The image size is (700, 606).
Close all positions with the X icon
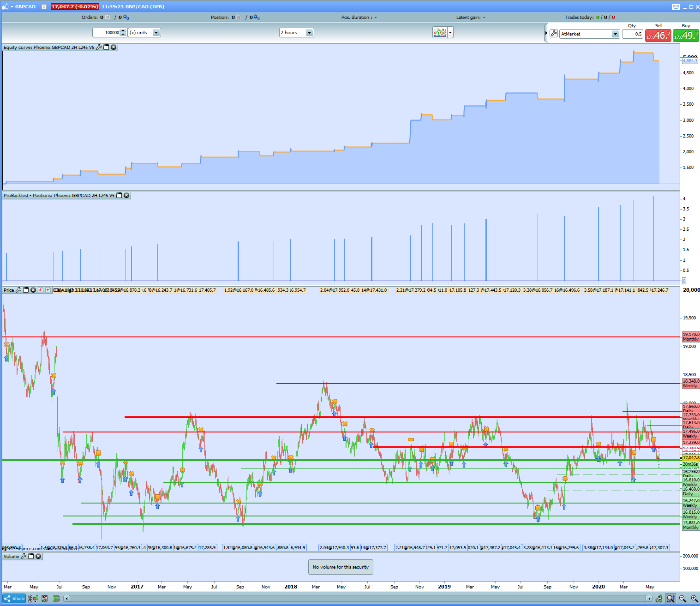(x=239, y=18)
